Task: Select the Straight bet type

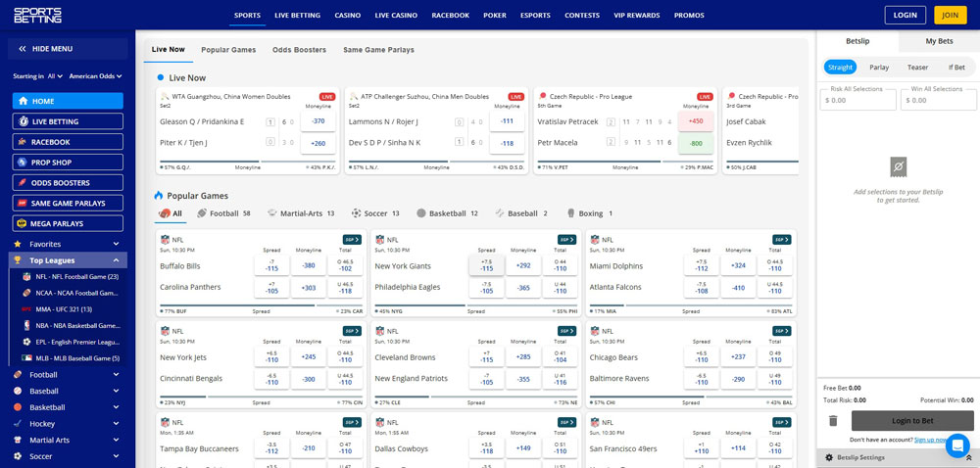Action: 840,68
